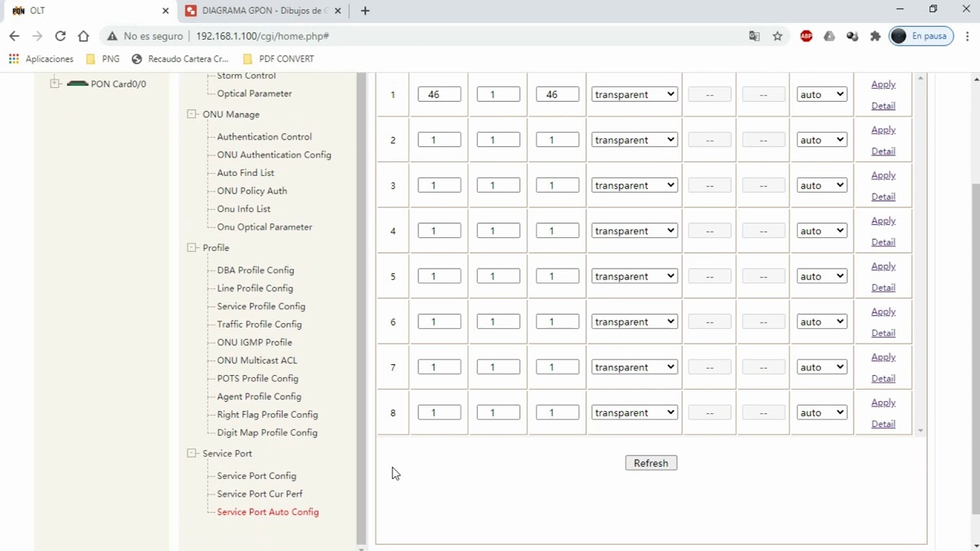Open Line Profile Config
Screen dimensions: 980x551
point(255,288)
